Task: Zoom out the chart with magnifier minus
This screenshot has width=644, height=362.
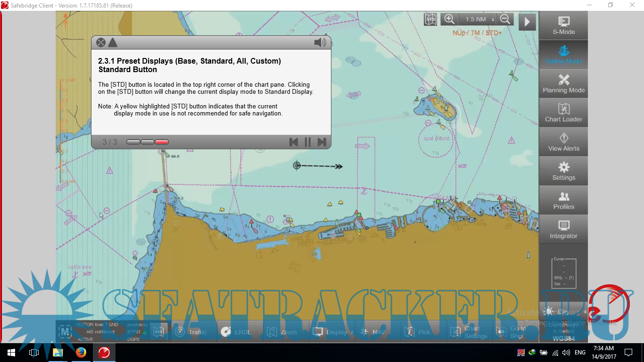Action: [505, 19]
